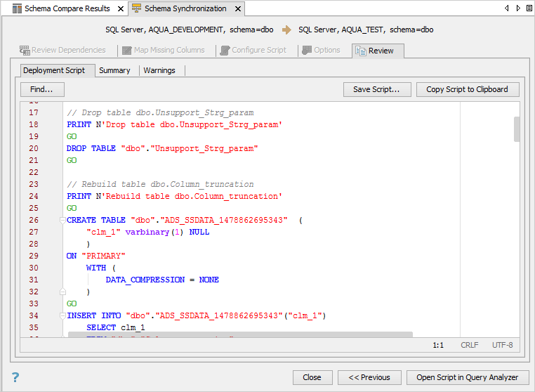Screen dimensions: 535x392
Task: Click the Schema Compare Results table icon
Action: click(x=17, y=9)
